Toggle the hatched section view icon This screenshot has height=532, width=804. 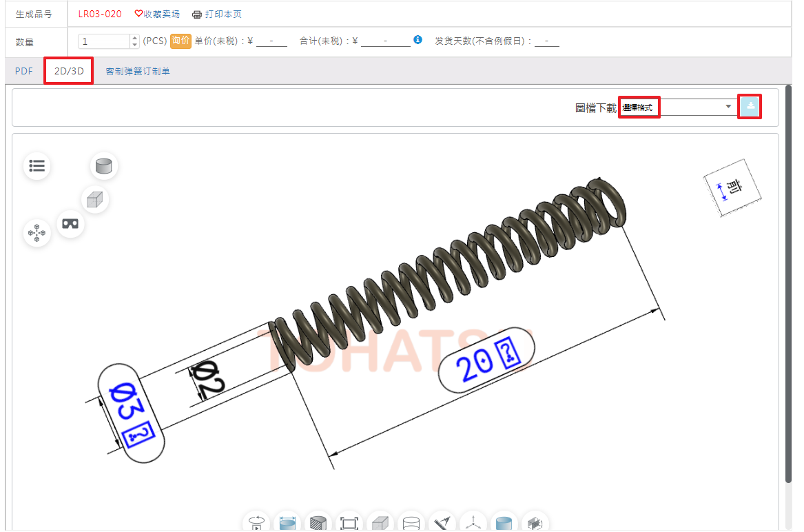318,523
